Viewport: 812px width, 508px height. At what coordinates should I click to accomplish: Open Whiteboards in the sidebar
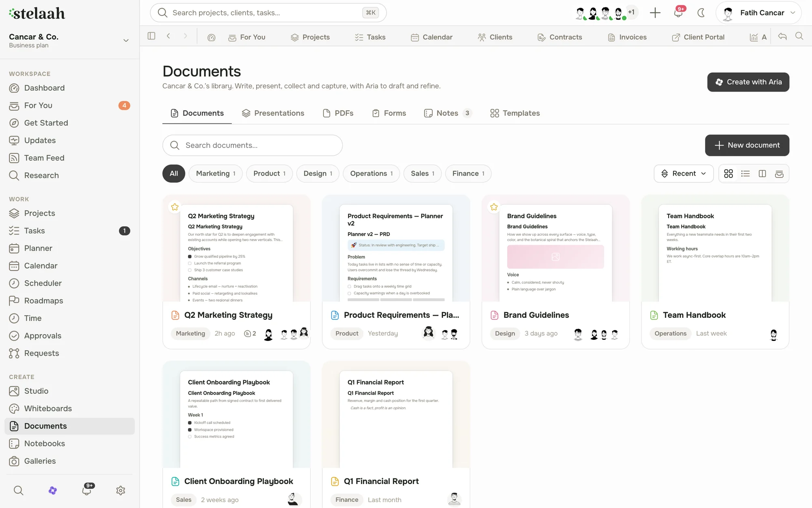[x=69, y=408]
